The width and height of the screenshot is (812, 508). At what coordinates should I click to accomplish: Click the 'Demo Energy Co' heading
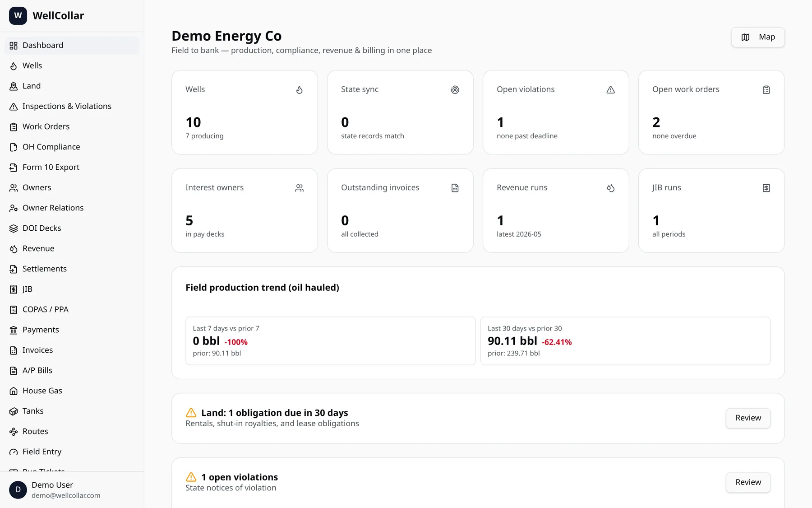click(x=226, y=36)
